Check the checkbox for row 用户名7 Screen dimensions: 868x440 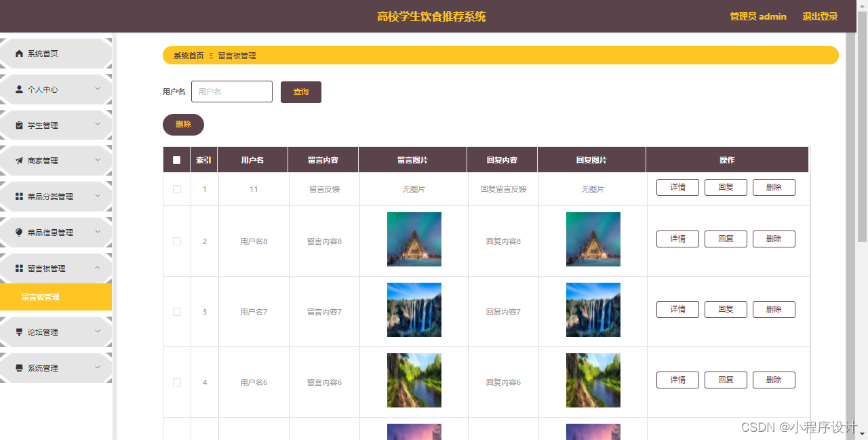[x=177, y=312]
